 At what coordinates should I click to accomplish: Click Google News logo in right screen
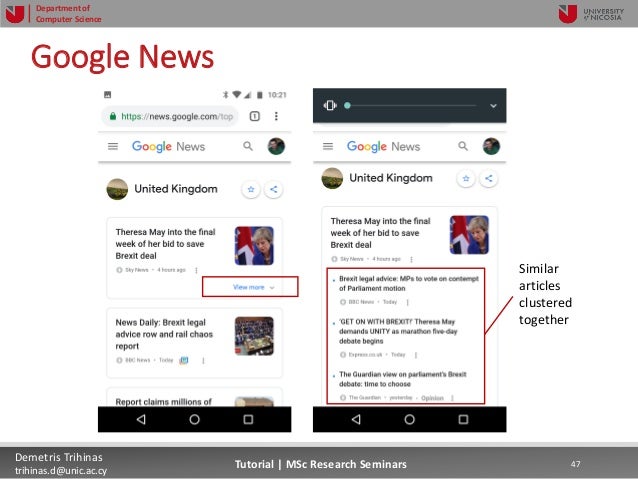click(x=383, y=147)
